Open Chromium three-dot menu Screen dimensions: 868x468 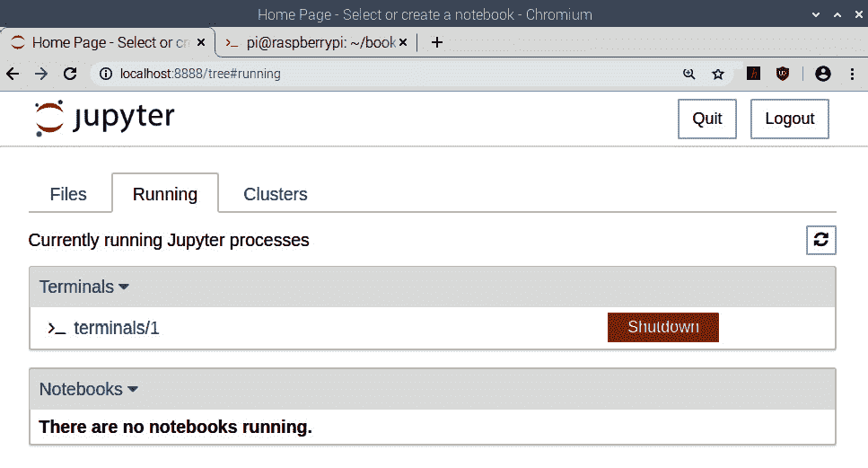(853, 74)
